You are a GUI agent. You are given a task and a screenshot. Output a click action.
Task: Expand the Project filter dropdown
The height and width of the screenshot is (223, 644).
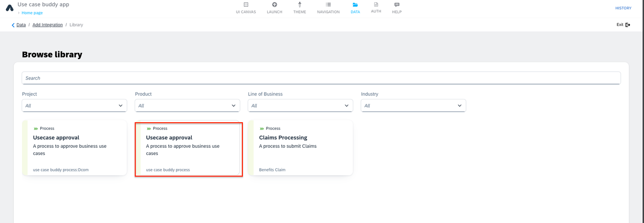[74, 106]
